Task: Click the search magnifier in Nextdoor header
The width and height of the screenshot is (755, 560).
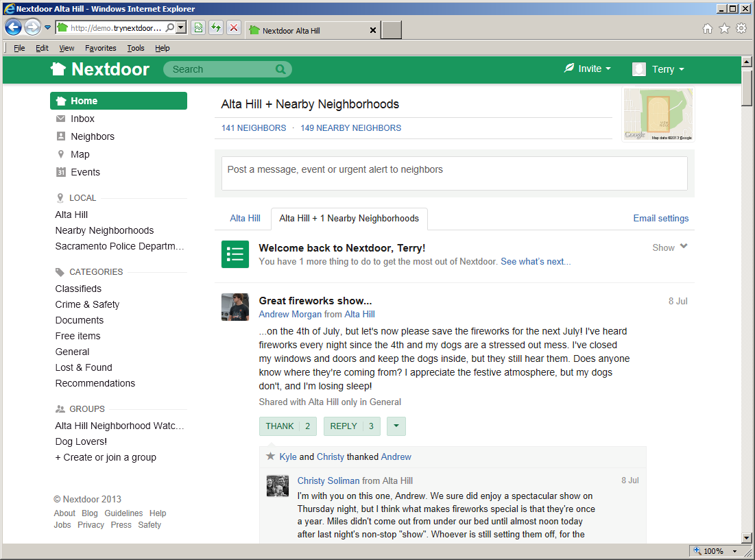Action: (280, 69)
